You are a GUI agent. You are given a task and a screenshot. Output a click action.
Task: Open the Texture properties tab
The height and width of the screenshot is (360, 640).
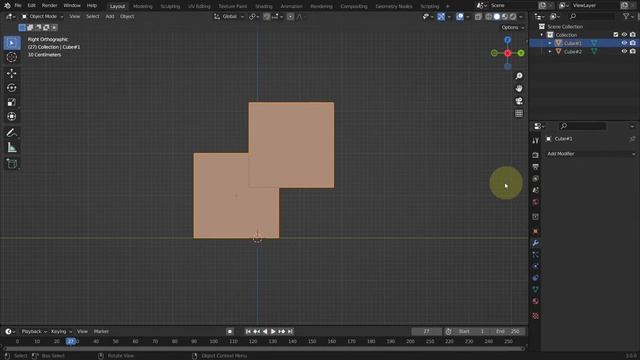[x=536, y=316]
